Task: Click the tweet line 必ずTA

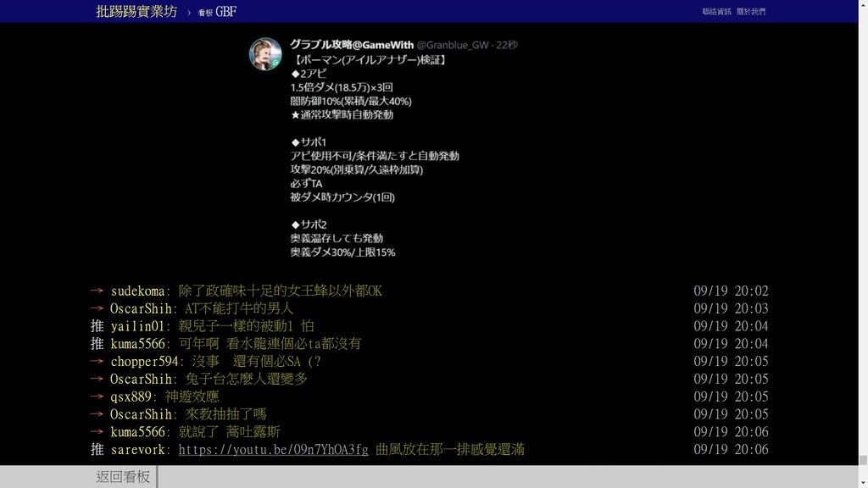Action: 306,183
